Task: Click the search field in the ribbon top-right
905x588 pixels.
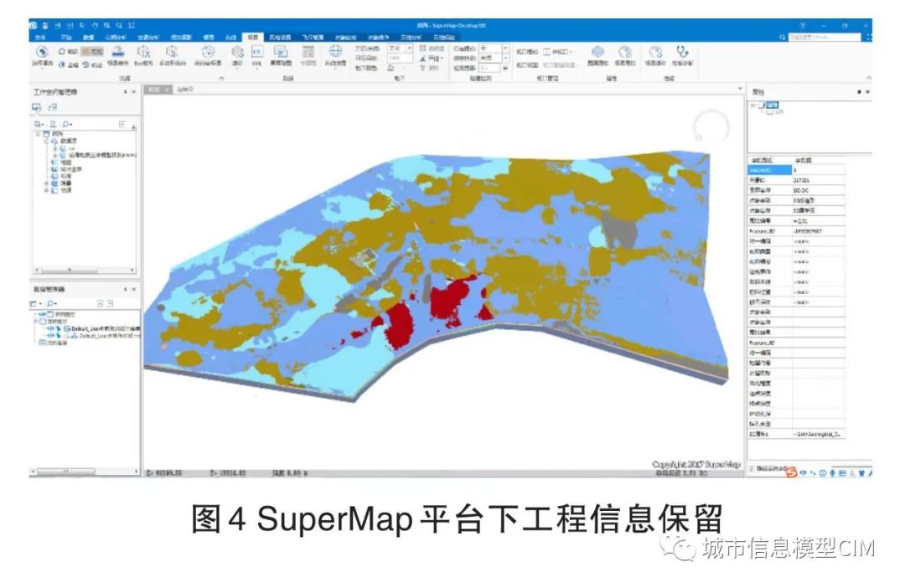Action: pyautogui.click(x=825, y=37)
